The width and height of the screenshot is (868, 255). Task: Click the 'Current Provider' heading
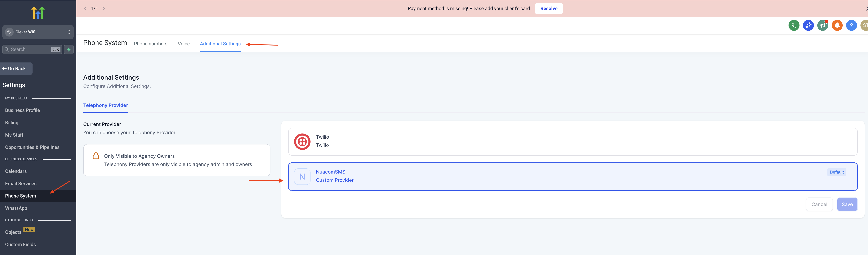point(102,124)
